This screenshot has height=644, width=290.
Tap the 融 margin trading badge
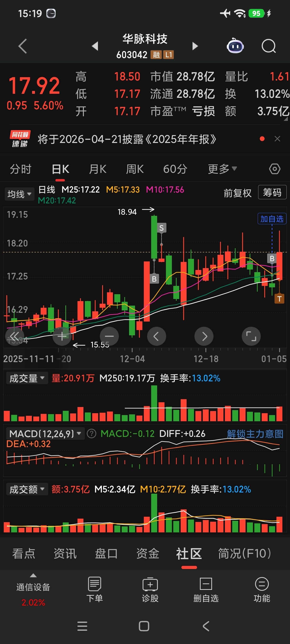[156, 55]
